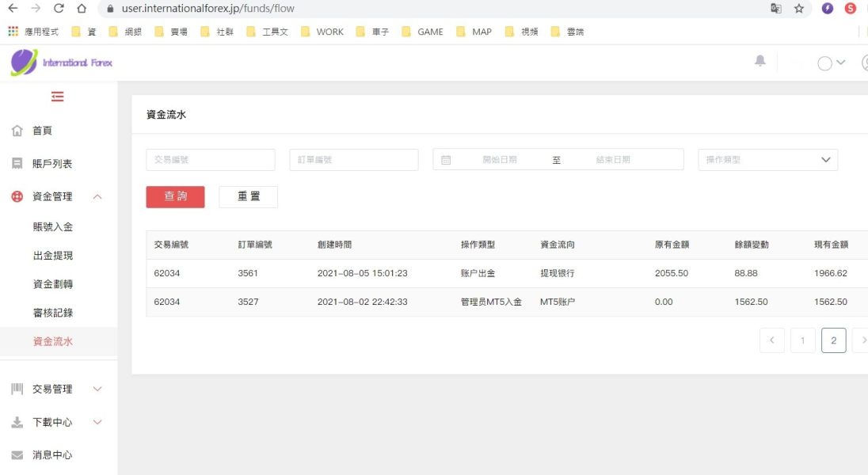
Task: Collapse the 資金管理 sidebar section
Action: coord(97,196)
